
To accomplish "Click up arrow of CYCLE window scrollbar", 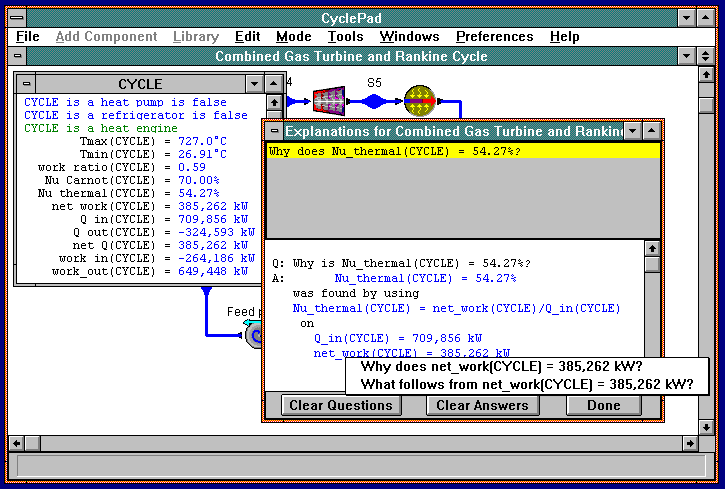I will click(274, 102).
